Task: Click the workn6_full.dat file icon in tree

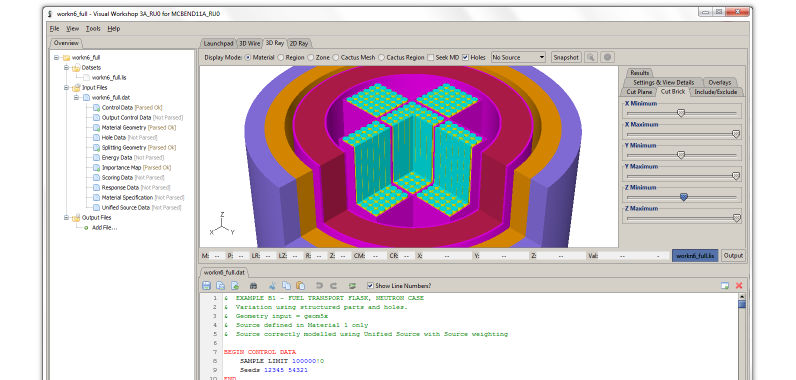Action: tap(86, 97)
